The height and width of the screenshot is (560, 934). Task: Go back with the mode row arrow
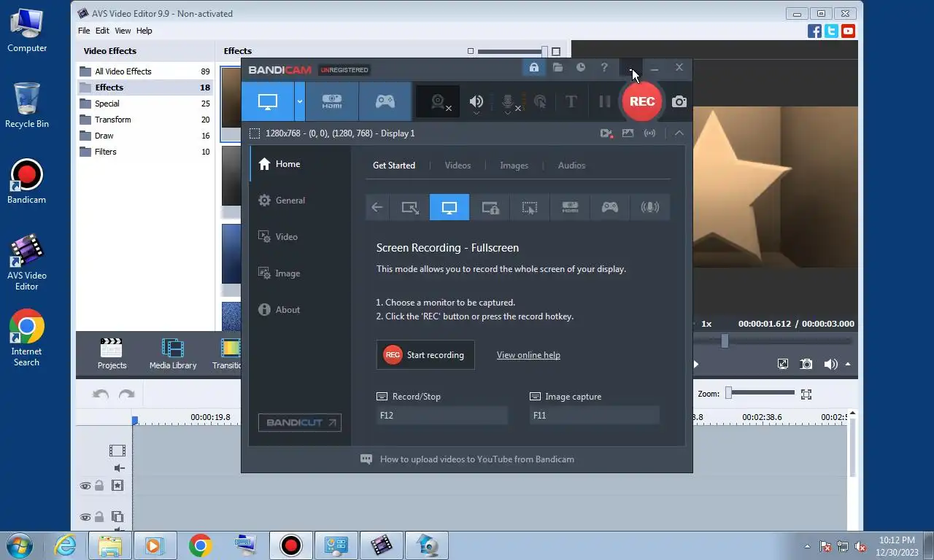[x=377, y=207]
